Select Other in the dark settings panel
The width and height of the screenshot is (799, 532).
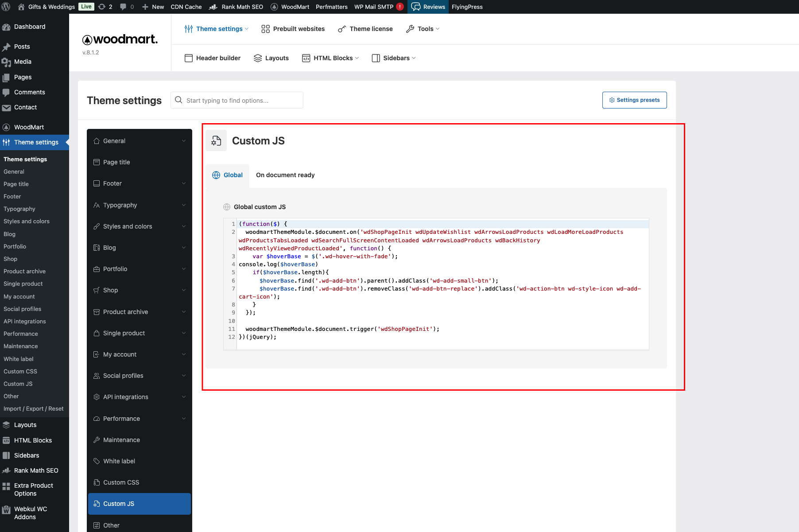pyautogui.click(x=140, y=525)
